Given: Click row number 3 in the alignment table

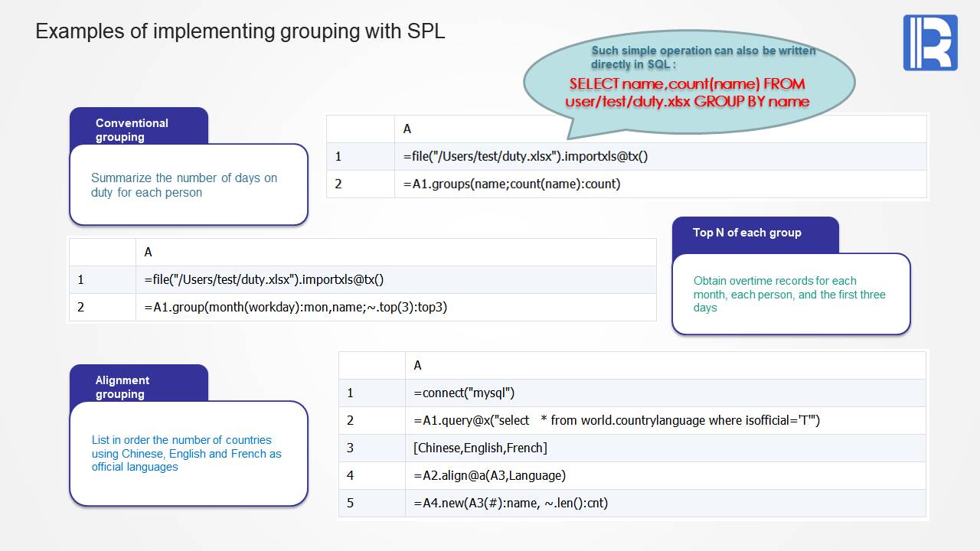Looking at the screenshot, I should click(351, 448).
